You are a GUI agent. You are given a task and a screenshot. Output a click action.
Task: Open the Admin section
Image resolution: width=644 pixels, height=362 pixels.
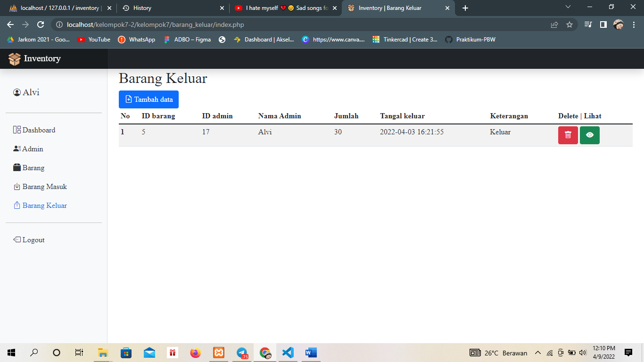32,148
